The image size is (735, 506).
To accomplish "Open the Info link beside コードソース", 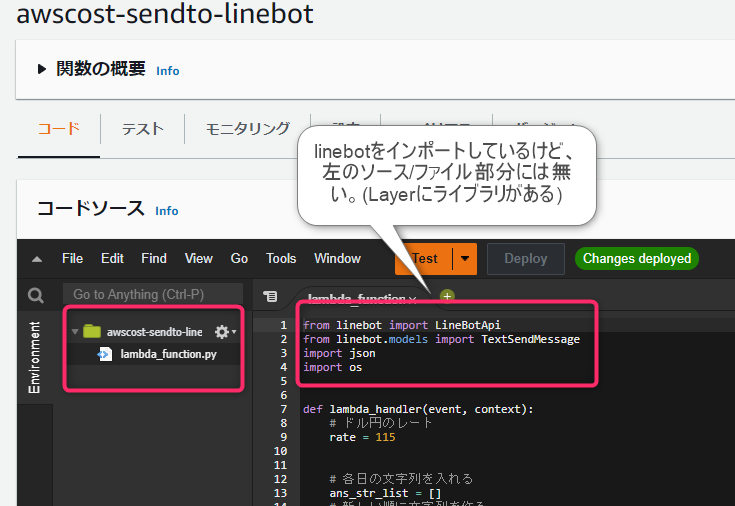I will coord(166,211).
